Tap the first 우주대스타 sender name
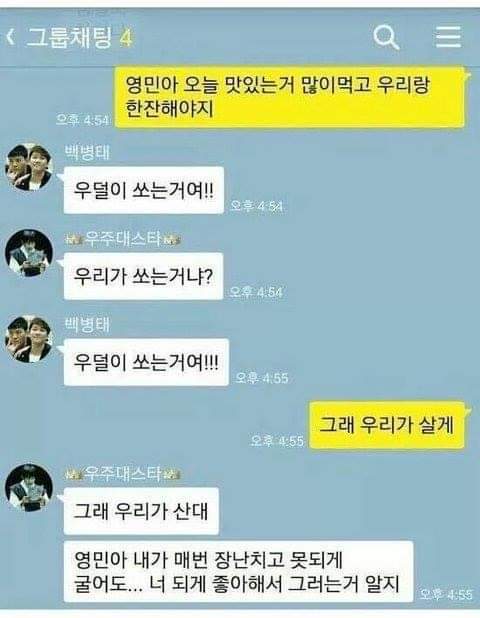This screenshot has width=480, height=618. point(123,238)
